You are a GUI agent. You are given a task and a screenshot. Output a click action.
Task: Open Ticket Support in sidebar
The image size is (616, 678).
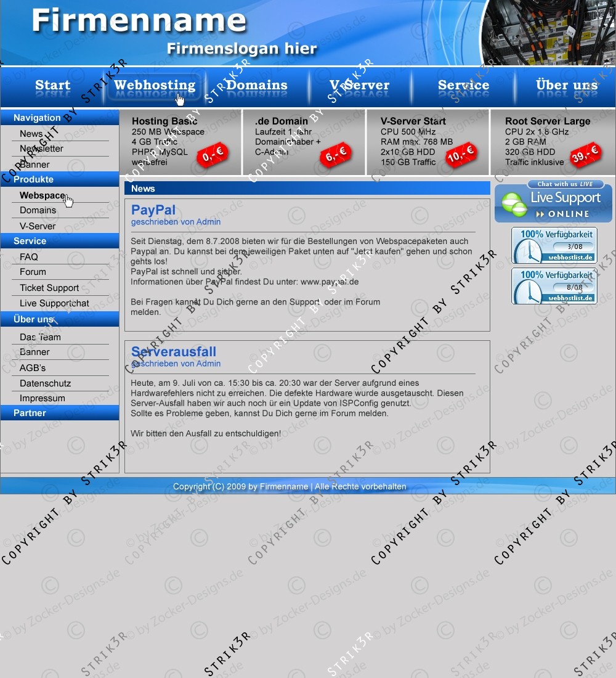[49, 288]
